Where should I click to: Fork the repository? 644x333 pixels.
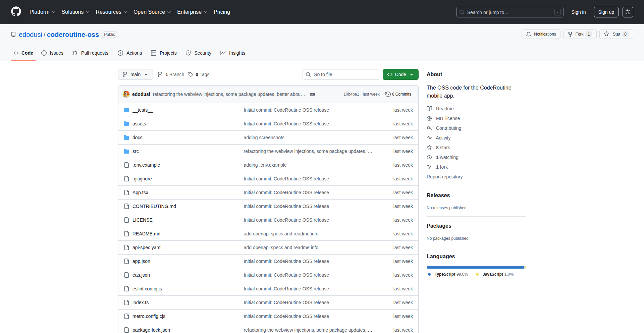[576, 34]
